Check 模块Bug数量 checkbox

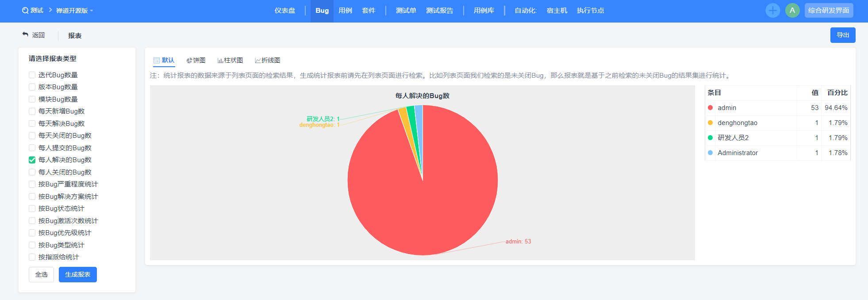32,99
